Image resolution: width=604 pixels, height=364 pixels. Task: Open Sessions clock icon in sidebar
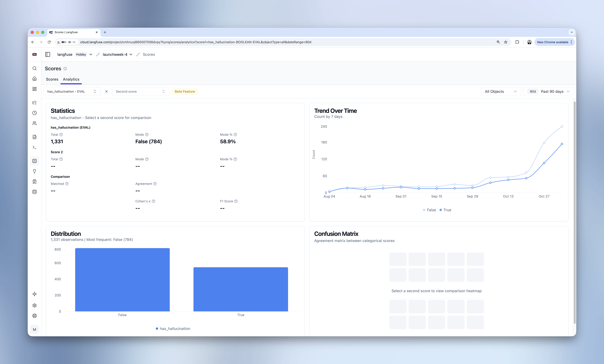(35, 113)
